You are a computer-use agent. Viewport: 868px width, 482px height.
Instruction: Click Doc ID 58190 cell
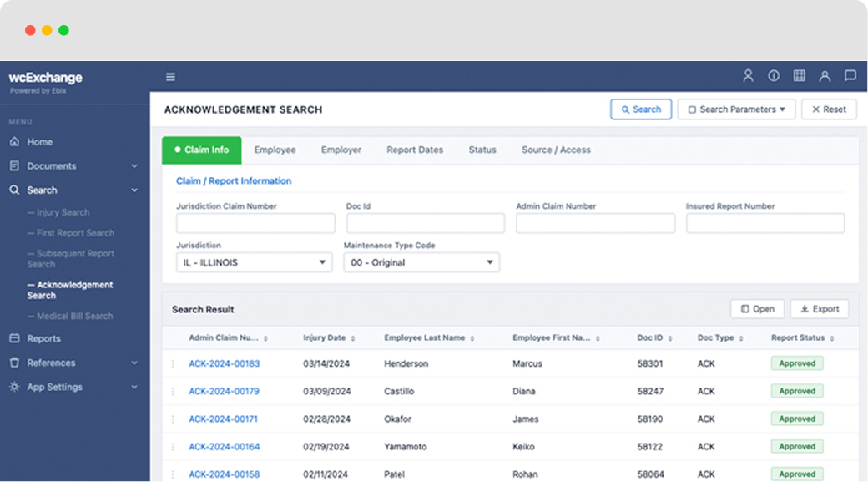(x=650, y=419)
